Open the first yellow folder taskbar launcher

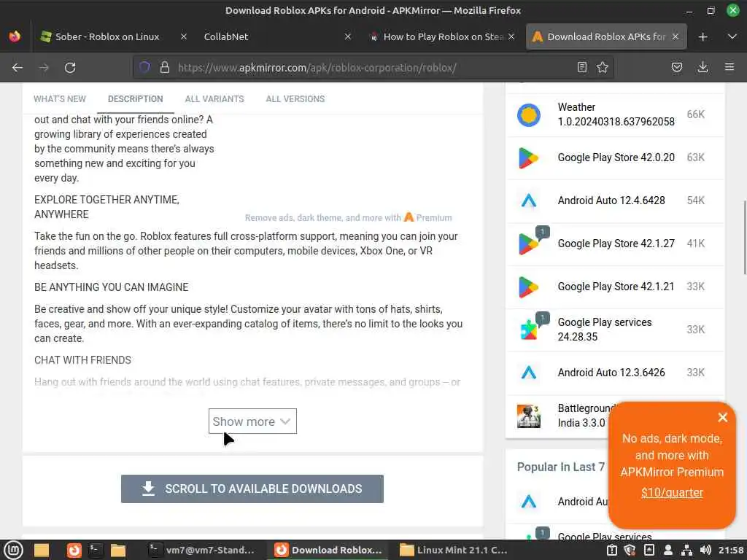coord(42,550)
